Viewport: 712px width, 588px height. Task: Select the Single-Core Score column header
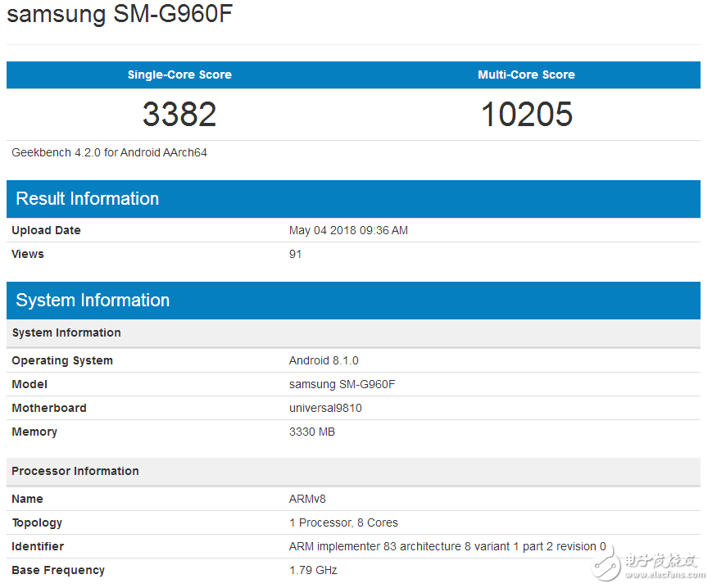(x=179, y=75)
